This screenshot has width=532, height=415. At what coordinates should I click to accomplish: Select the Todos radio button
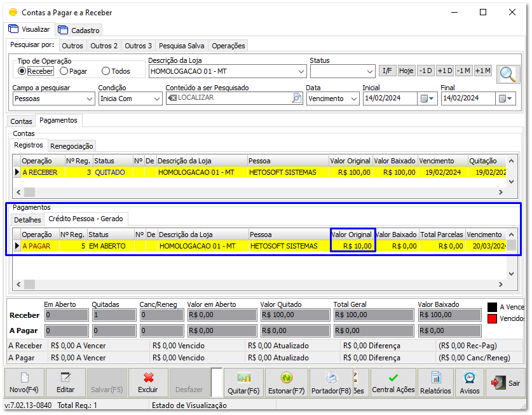click(x=106, y=72)
